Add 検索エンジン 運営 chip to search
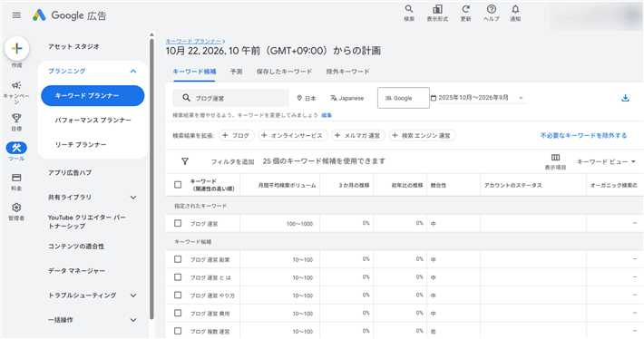The width and height of the screenshot is (644, 339). coord(422,135)
